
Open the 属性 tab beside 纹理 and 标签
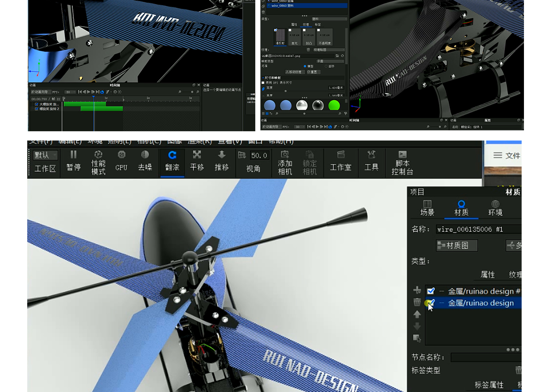coord(294,24)
